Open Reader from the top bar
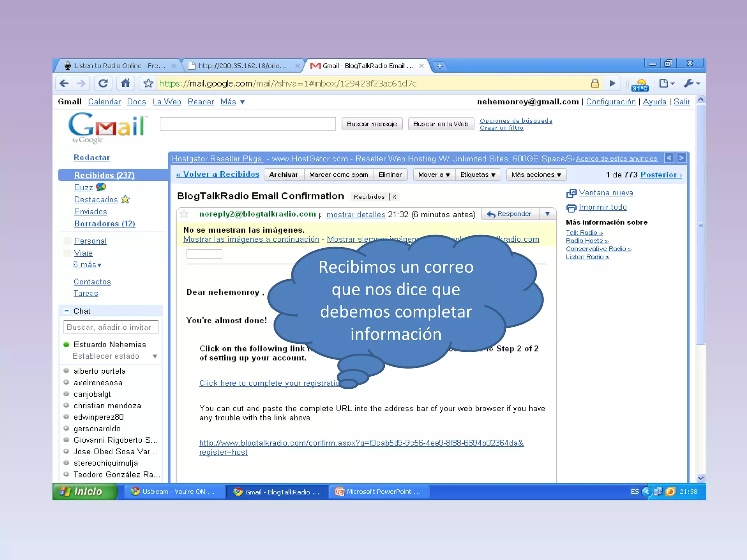Image resolution: width=747 pixels, height=560 pixels. pos(201,102)
